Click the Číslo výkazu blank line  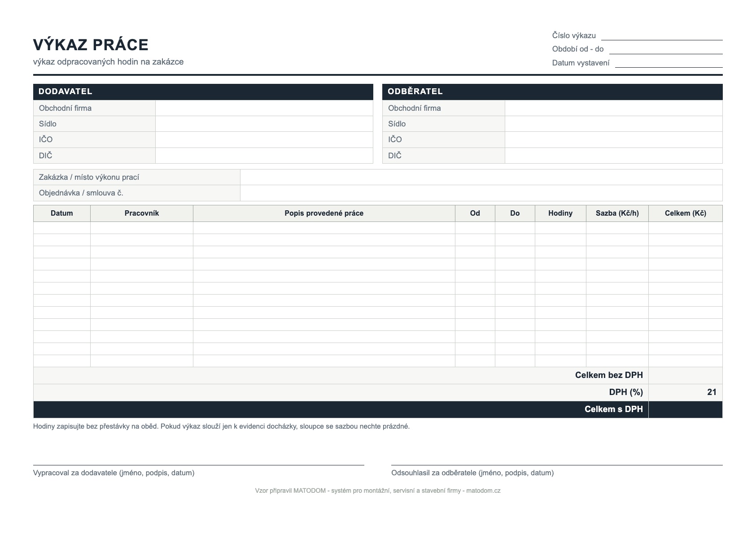point(662,36)
